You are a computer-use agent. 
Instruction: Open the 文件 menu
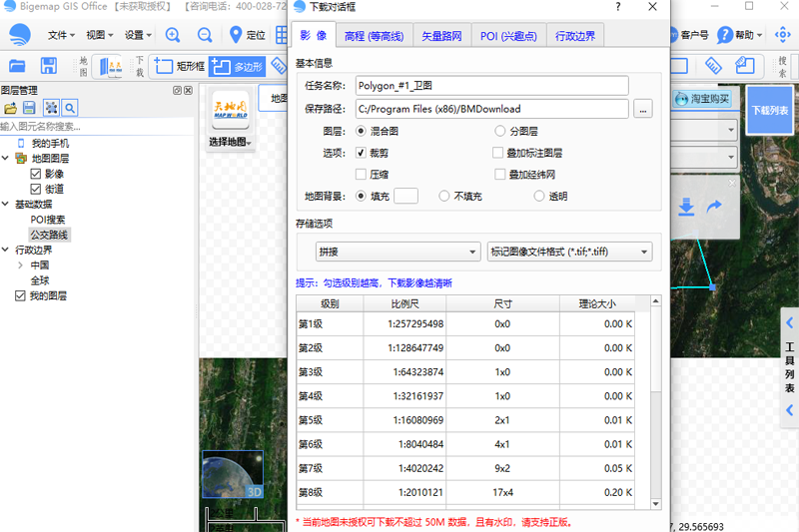(61, 35)
